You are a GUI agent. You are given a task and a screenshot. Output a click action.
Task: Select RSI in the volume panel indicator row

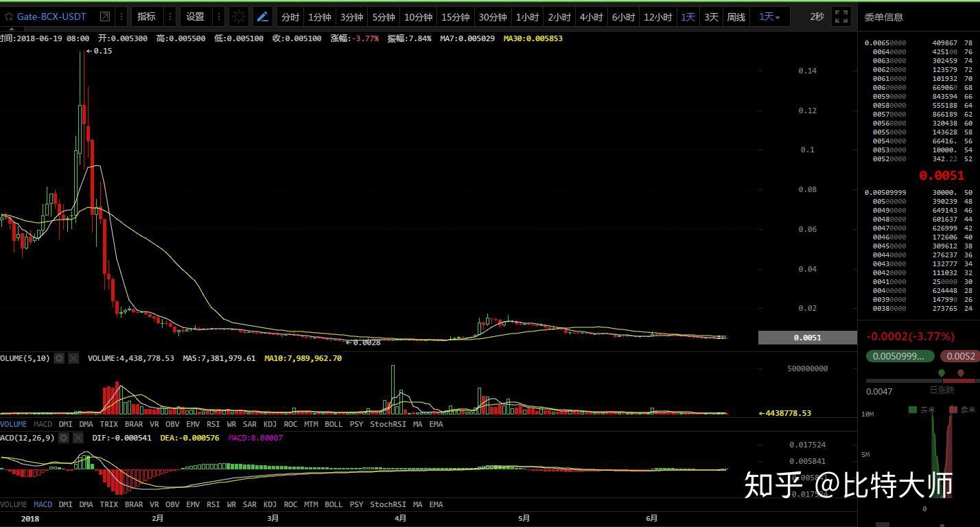tap(213, 424)
